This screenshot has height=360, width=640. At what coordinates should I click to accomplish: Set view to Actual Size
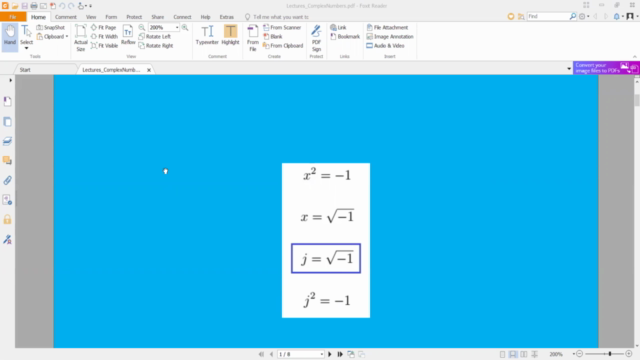81,38
